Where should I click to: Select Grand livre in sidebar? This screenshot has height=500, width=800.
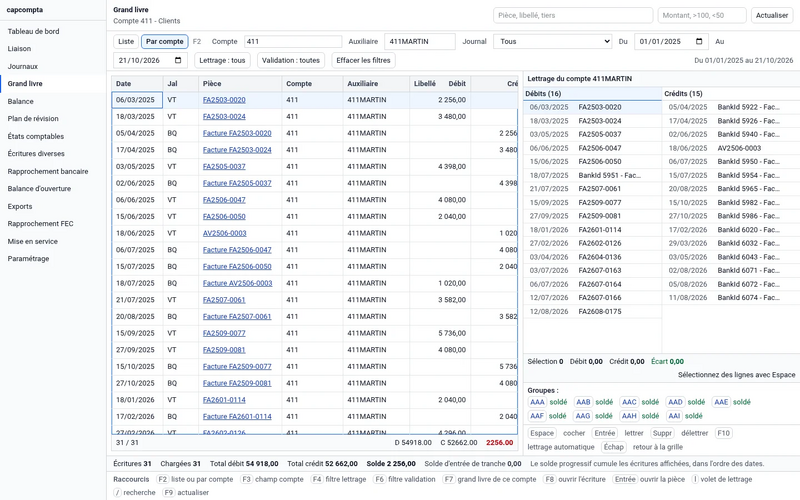click(25, 84)
